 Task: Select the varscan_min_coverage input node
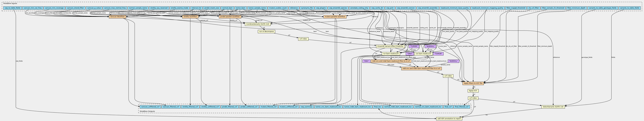click(54, 8)
